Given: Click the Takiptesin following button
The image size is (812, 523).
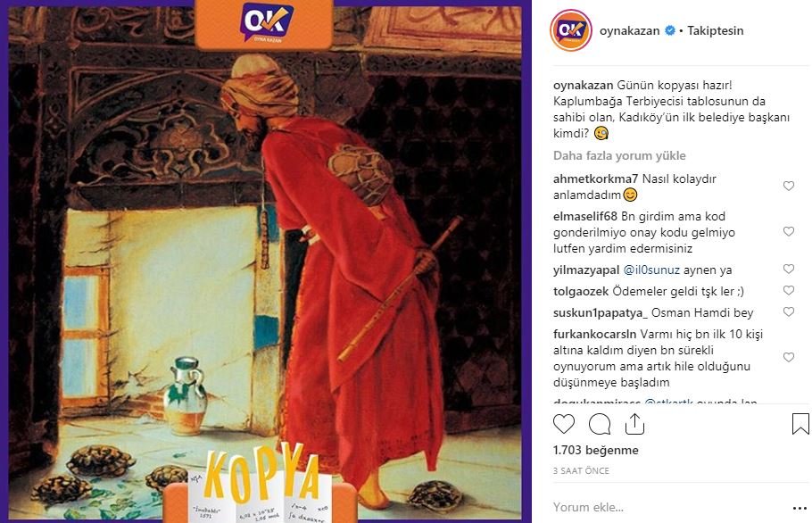Looking at the screenshot, I should click(x=715, y=30).
